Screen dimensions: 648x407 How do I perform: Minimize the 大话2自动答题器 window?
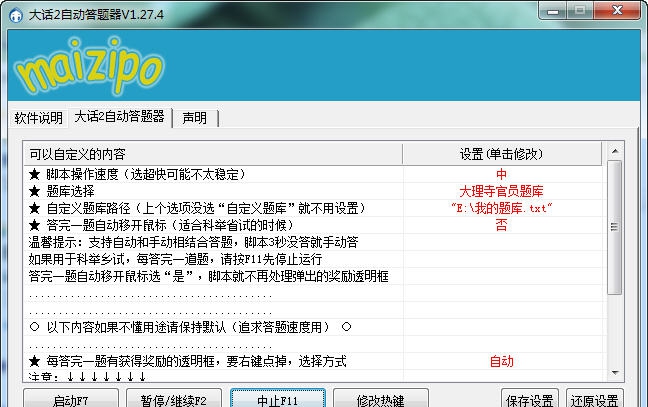tap(553, 10)
